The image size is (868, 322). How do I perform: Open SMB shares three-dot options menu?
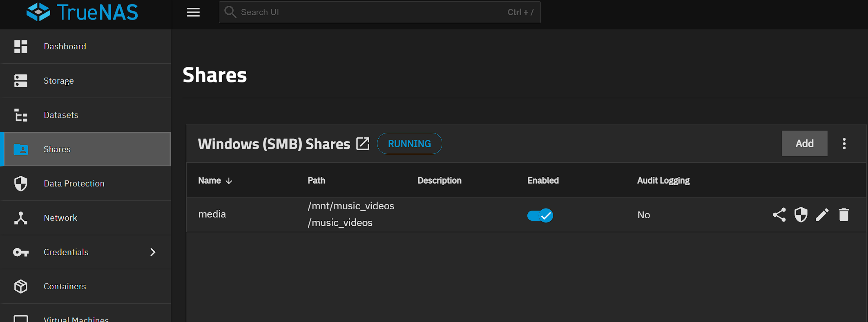click(x=844, y=144)
